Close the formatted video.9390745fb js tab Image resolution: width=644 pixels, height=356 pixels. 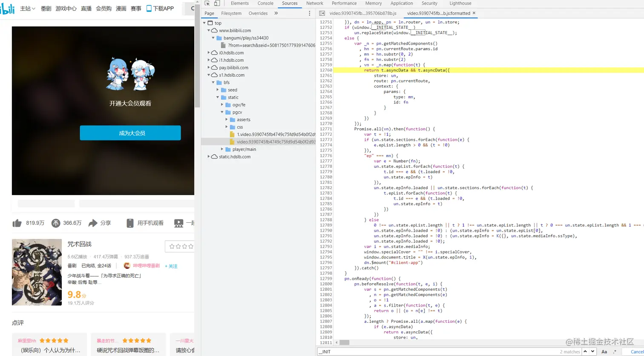click(474, 13)
